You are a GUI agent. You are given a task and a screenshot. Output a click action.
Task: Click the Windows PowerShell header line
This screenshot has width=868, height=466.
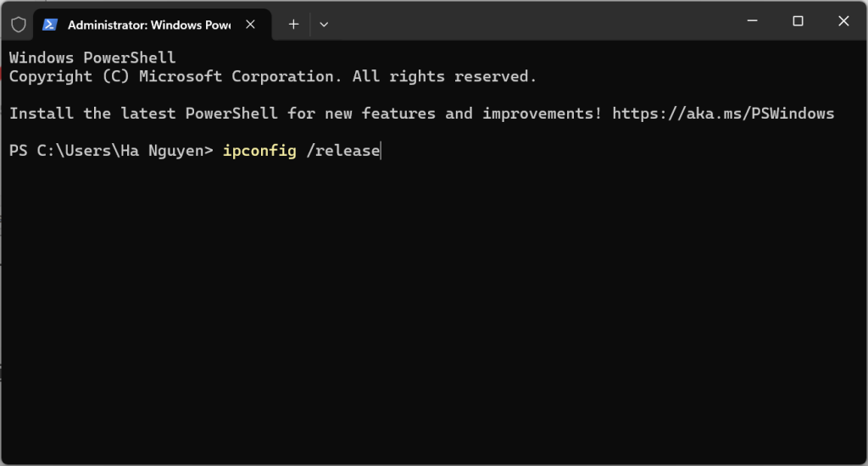(x=92, y=58)
